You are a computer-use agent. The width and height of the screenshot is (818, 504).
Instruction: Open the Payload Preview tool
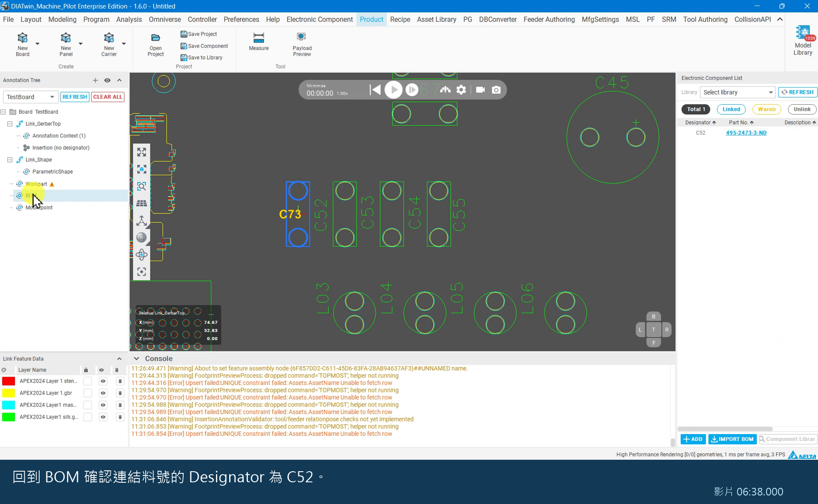pos(302,44)
